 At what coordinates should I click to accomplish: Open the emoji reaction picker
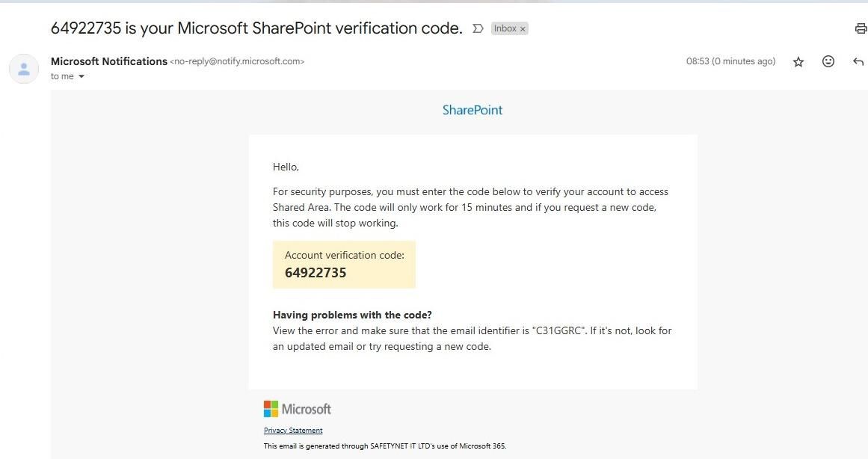click(828, 61)
